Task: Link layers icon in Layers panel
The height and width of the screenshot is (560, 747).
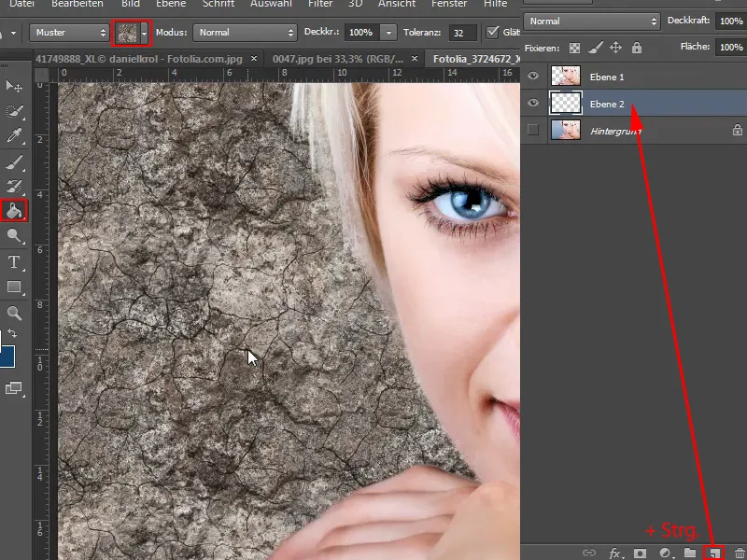Action: pos(589,553)
